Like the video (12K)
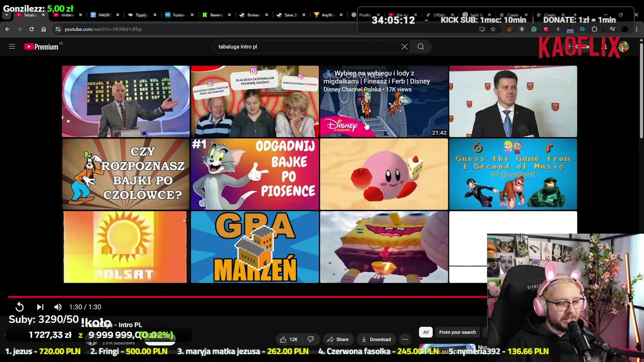The height and width of the screenshot is (362, 644). click(289, 339)
